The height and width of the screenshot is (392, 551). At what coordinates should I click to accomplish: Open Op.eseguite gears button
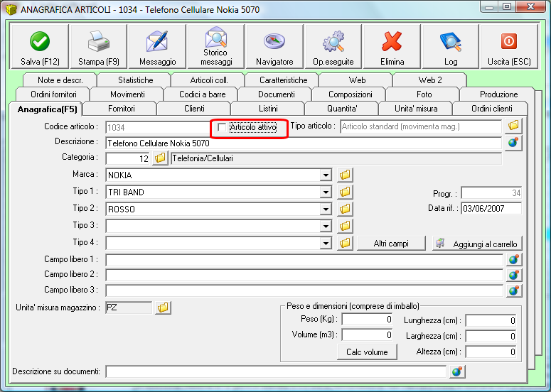point(333,46)
